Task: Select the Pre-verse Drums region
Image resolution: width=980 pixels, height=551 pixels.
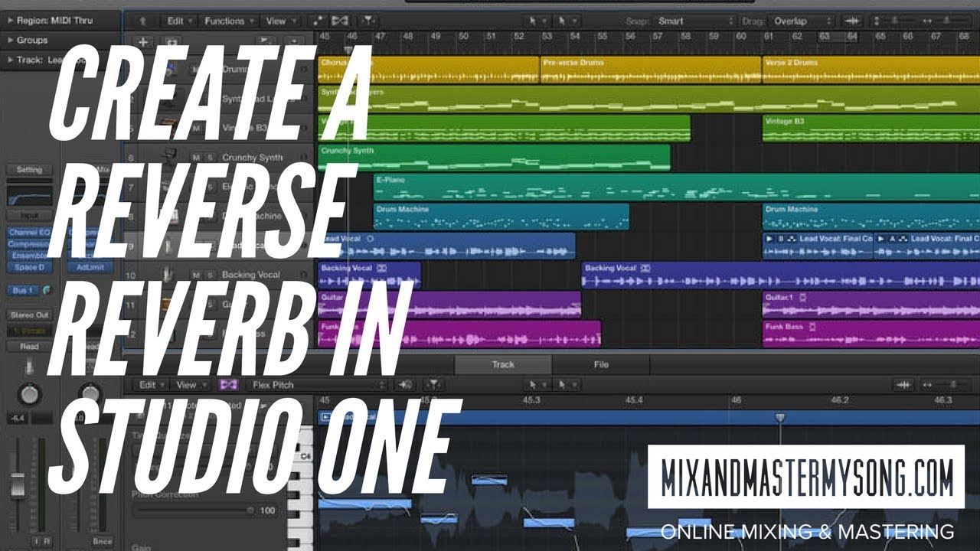Action: pos(651,69)
